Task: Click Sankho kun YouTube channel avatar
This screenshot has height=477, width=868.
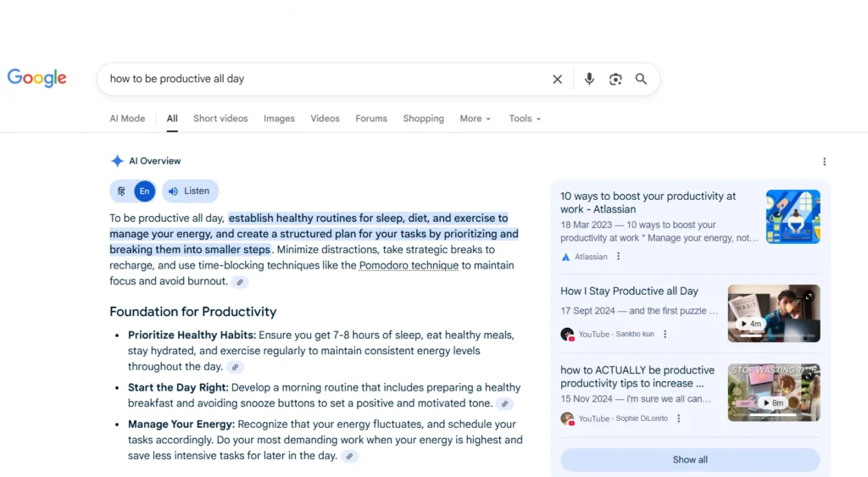Action: tap(567, 334)
